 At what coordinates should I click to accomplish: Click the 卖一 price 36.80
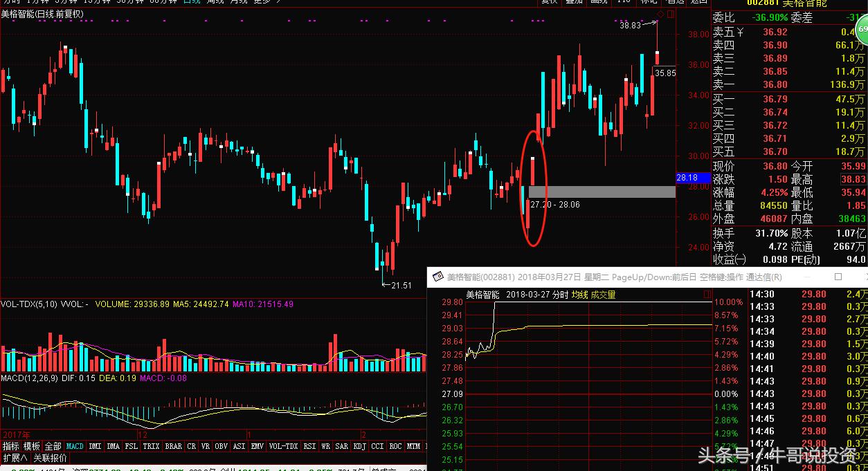775,84
